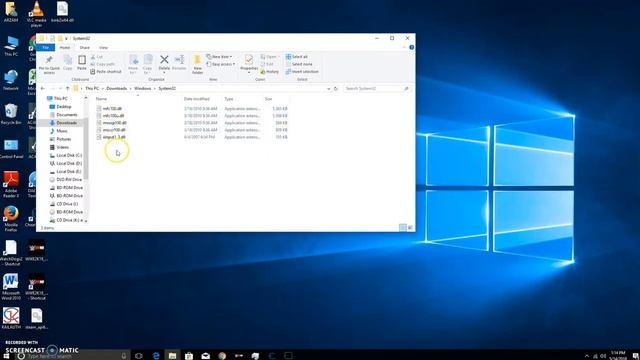Select the file mfc100.dll
The image size is (640, 360).
click(112, 109)
